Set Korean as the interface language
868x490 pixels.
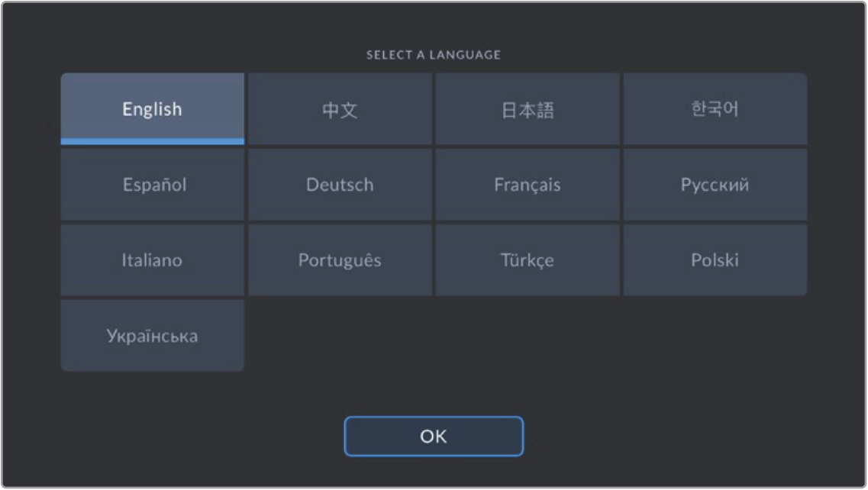tap(715, 109)
